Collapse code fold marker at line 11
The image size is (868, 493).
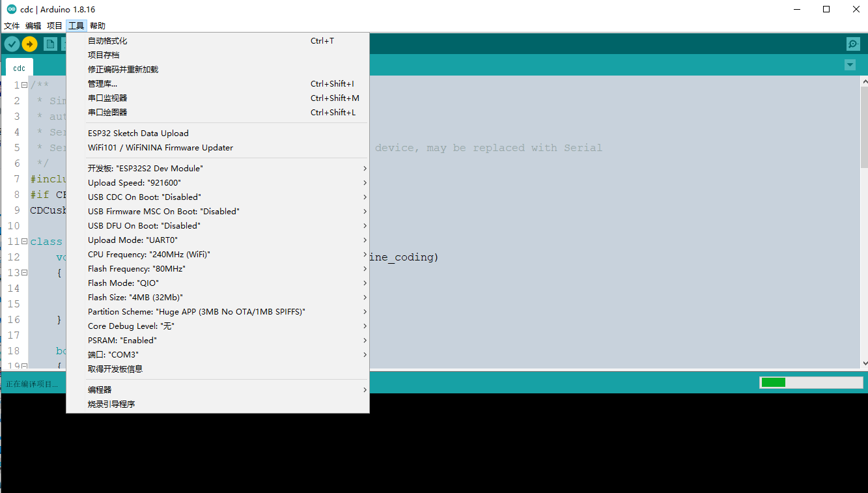click(x=24, y=242)
